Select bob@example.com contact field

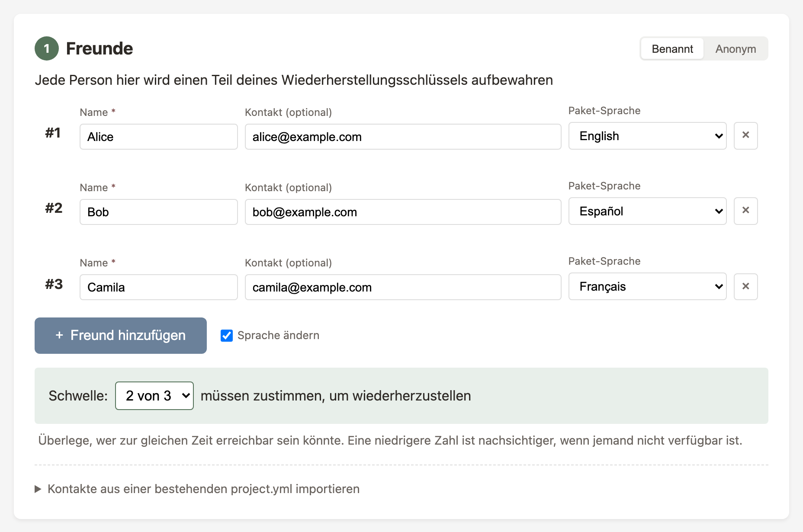tap(402, 212)
